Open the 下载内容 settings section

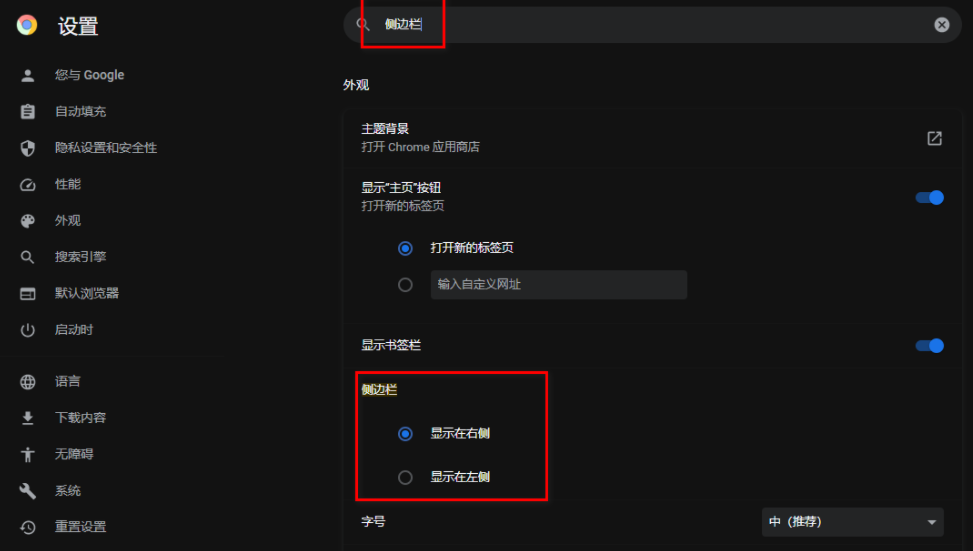coord(80,418)
